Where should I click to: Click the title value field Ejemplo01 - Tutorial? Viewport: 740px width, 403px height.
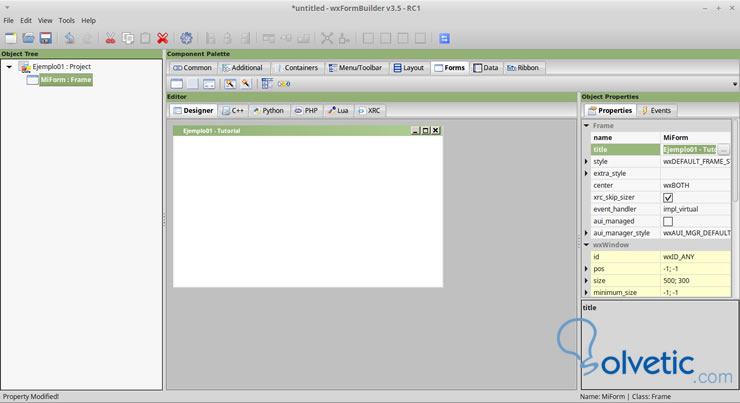[x=689, y=150]
